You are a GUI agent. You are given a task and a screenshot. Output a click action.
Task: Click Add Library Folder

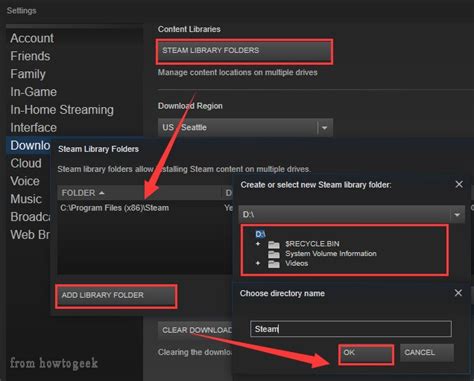116,296
